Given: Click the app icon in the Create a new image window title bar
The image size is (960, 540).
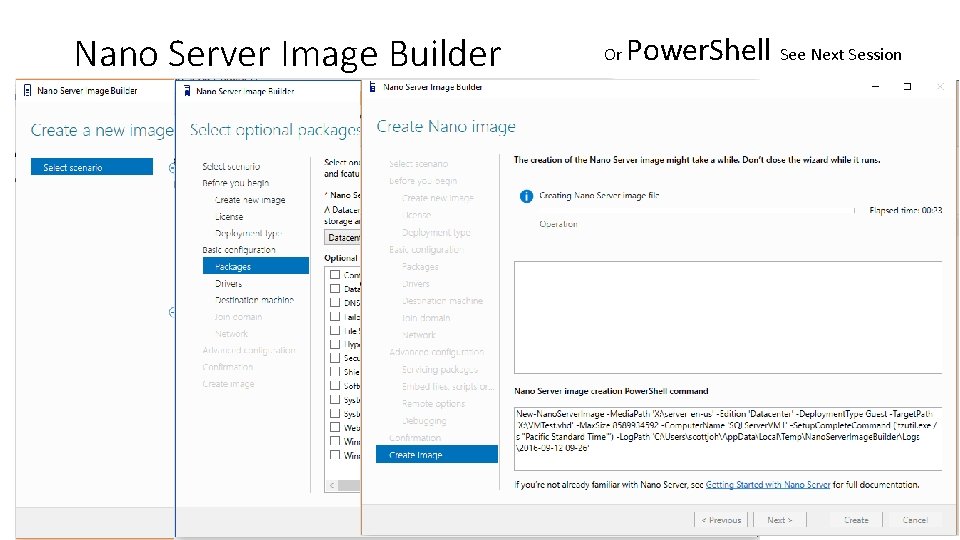Looking at the screenshot, I should click(x=27, y=91).
